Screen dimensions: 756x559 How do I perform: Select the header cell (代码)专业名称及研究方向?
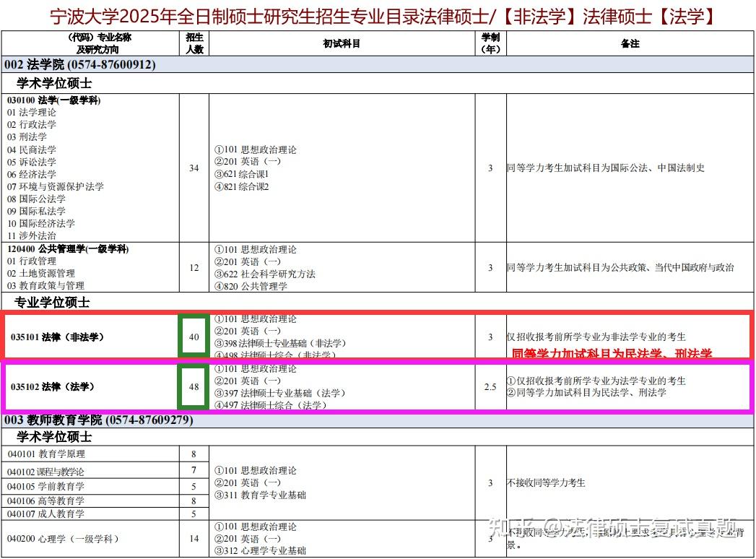point(91,43)
